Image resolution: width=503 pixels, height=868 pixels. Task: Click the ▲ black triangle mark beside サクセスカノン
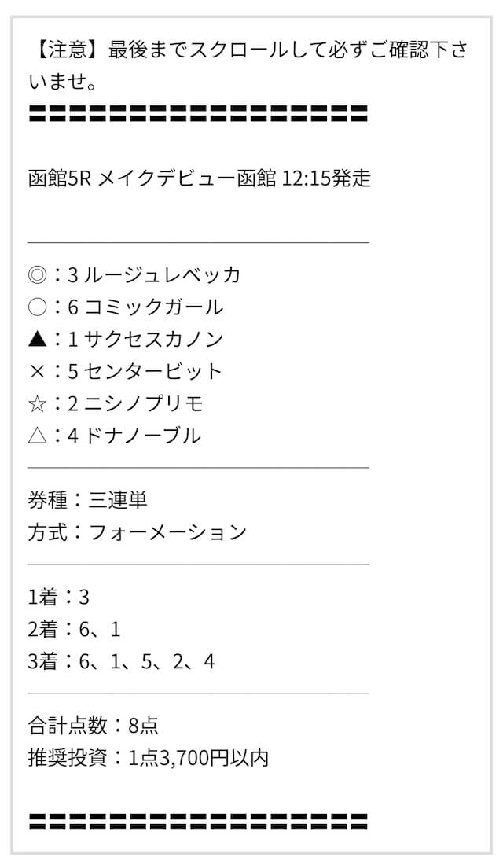(37, 340)
